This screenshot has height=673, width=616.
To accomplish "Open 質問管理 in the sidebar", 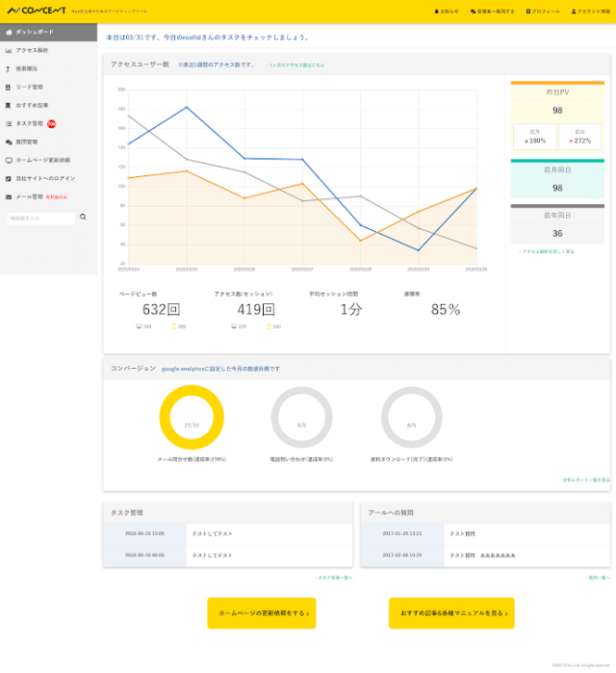I will click(48, 142).
